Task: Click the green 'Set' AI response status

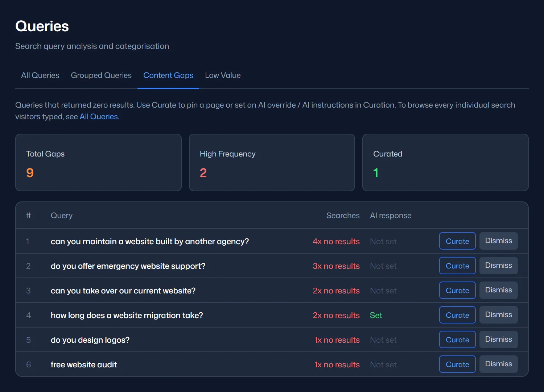Action: pyautogui.click(x=376, y=315)
